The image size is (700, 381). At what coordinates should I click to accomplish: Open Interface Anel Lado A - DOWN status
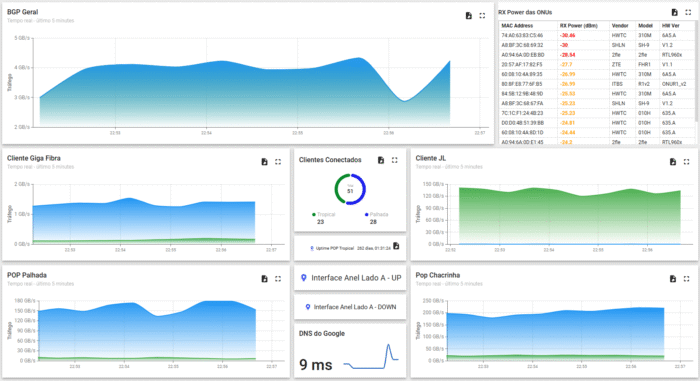tap(350, 307)
